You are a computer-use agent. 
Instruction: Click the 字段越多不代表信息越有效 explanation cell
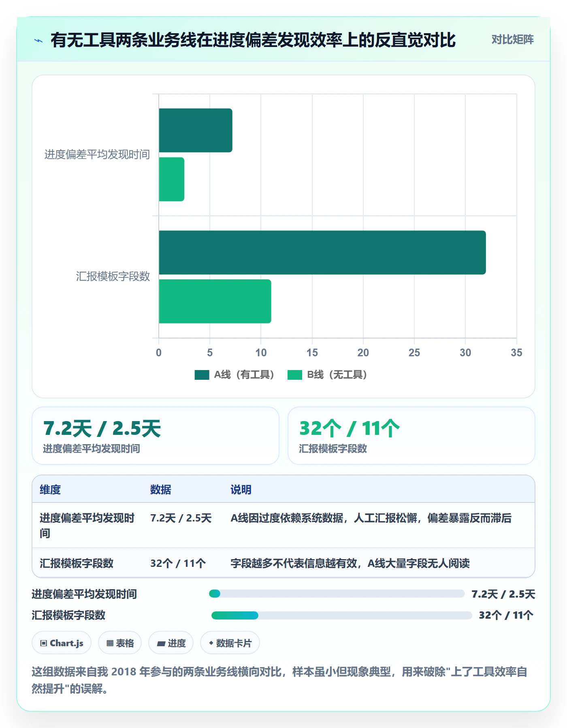point(350,563)
